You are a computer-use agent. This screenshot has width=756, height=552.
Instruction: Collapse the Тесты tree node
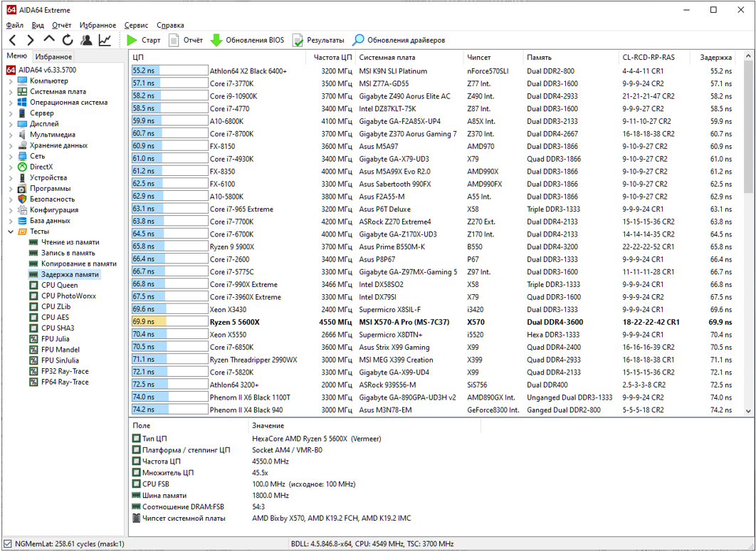tap(11, 231)
